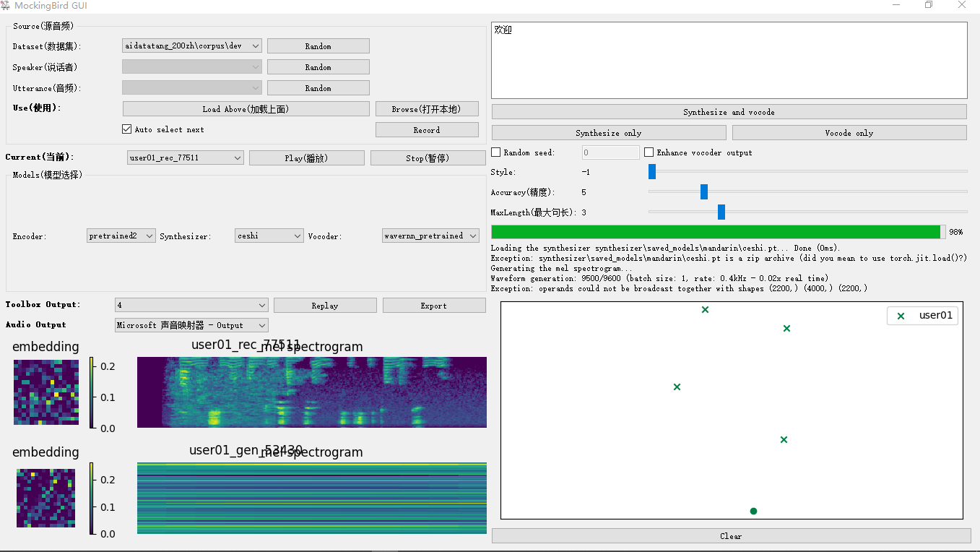Click the user01_rec embedding heatmap
Screen dimensions: 980x552
point(46,392)
